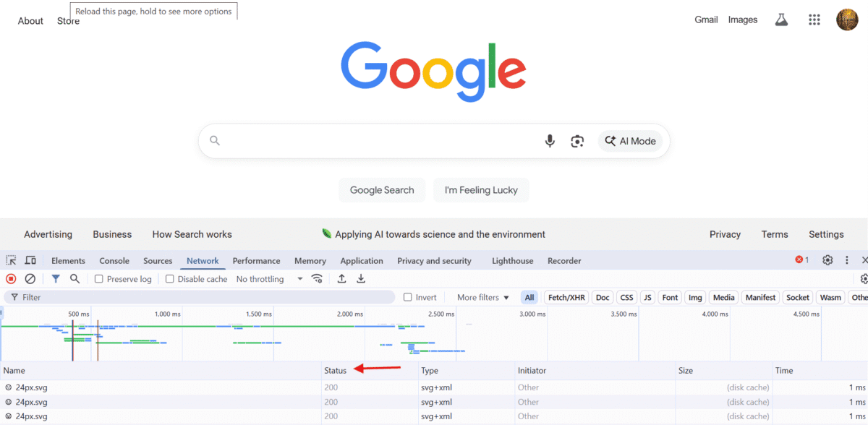Open the network request search icon
This screenshot has width=868, height=425.
[75, 278]
